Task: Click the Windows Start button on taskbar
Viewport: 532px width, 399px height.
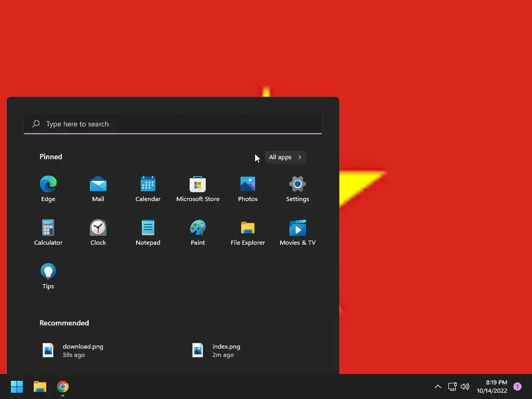Action: [17, 387]
